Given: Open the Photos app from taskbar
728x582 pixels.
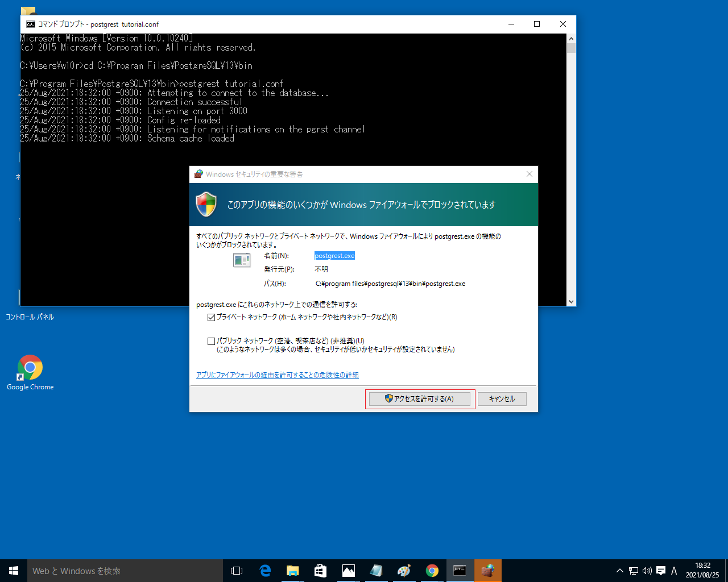Looking at the screenshot, I should [x=349, y=571].
